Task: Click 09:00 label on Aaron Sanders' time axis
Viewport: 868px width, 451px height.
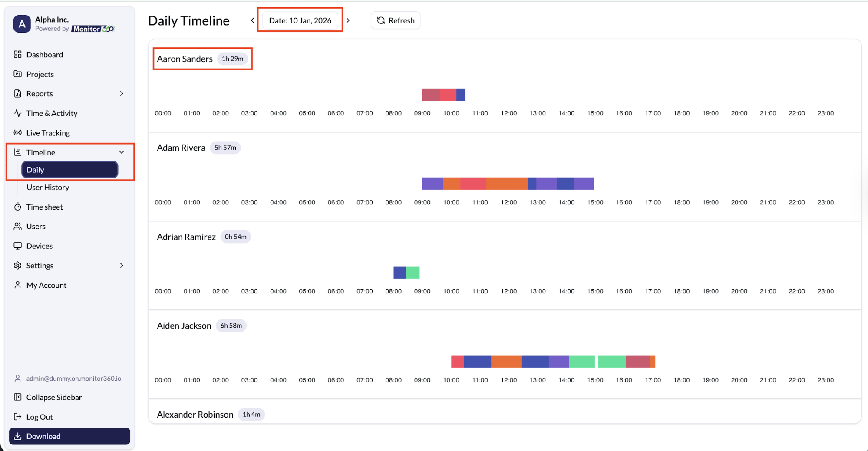Action: pyautogui.click(x=422, y=113)
